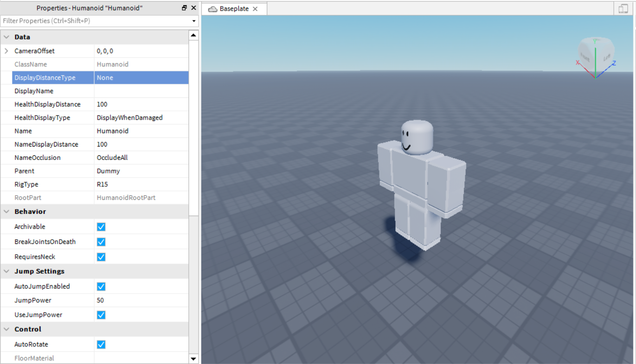Edit the JumpPower value 50

141,300
